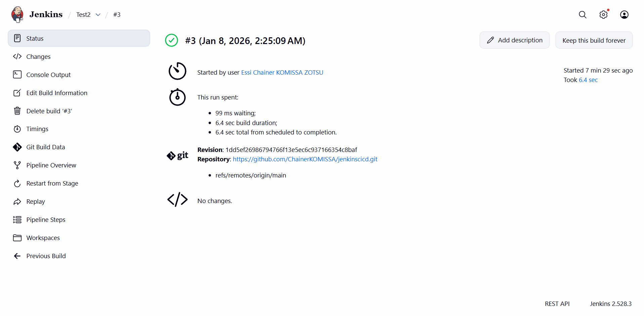This screenshot has width=644, height=316.
Task: Go to Previous Build
Action: tap(46, 256)
